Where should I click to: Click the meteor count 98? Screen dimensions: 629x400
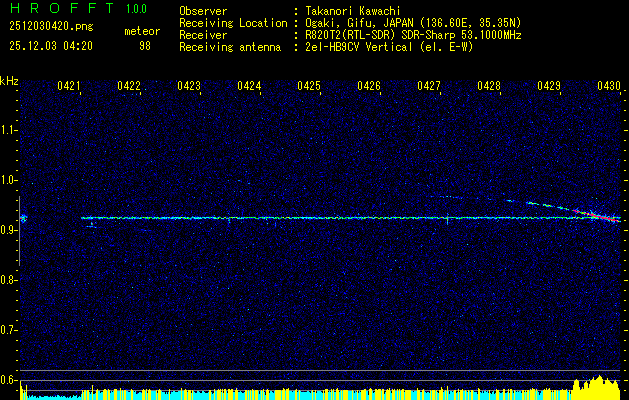coord(145,46)
